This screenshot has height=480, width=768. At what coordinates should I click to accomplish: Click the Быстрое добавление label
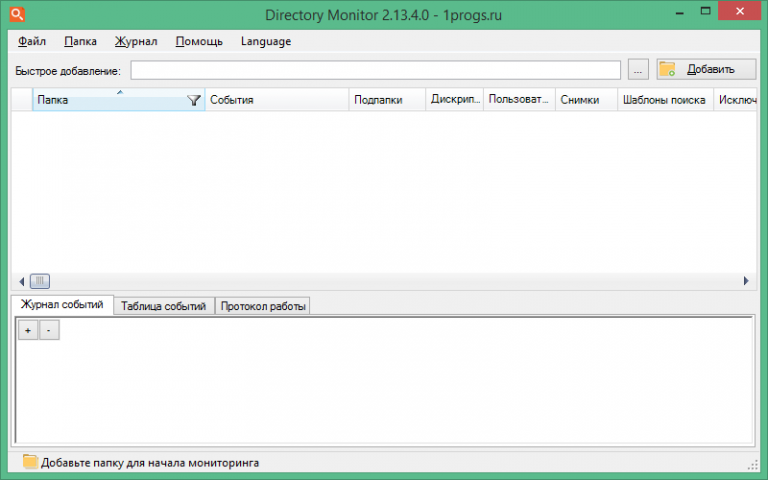click(x=68, y=71)
